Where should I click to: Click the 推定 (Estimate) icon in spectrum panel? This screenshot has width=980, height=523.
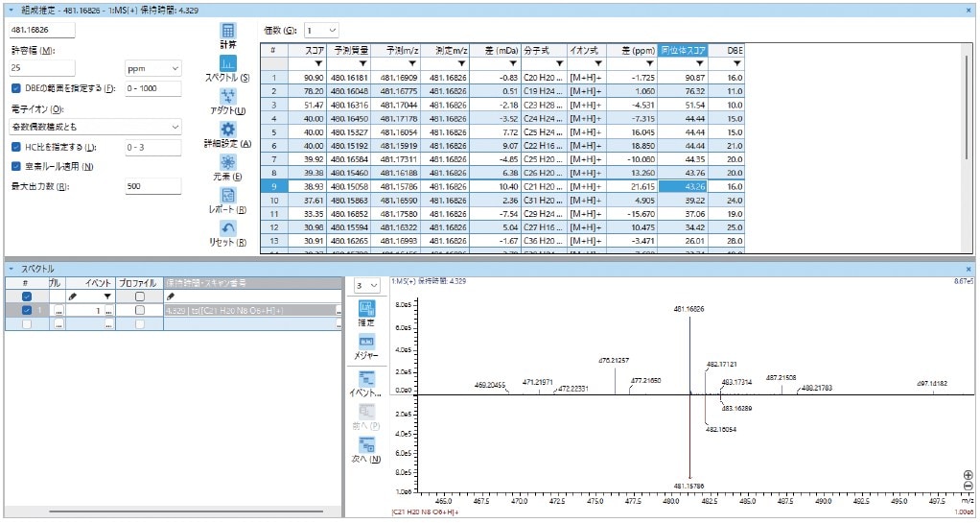pos(366,309)
